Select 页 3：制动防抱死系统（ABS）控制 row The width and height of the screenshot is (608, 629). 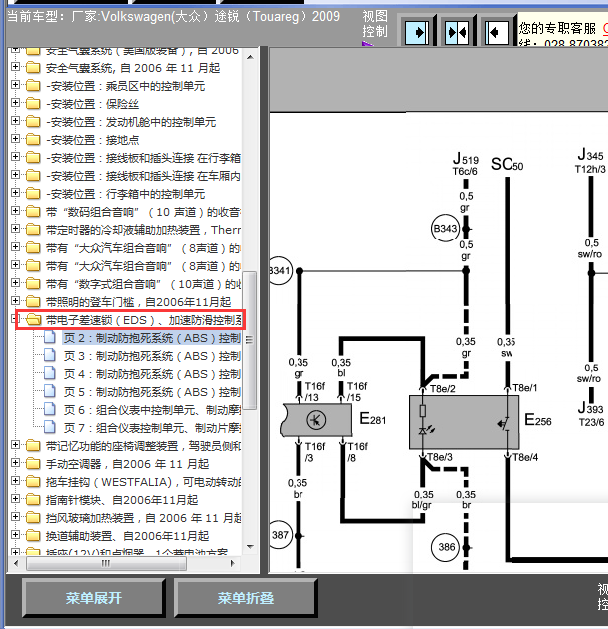coord(152,356)
